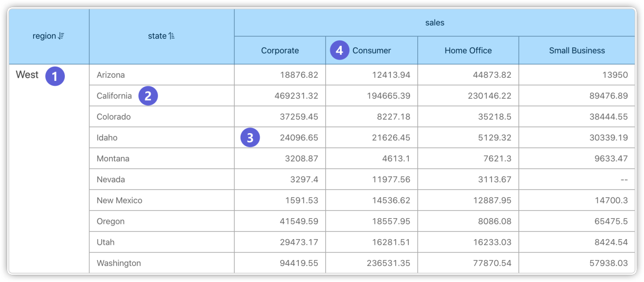The height and width of the screenshot is (282, 644).
Task: Select the Corporate column header
Action: 280,51
